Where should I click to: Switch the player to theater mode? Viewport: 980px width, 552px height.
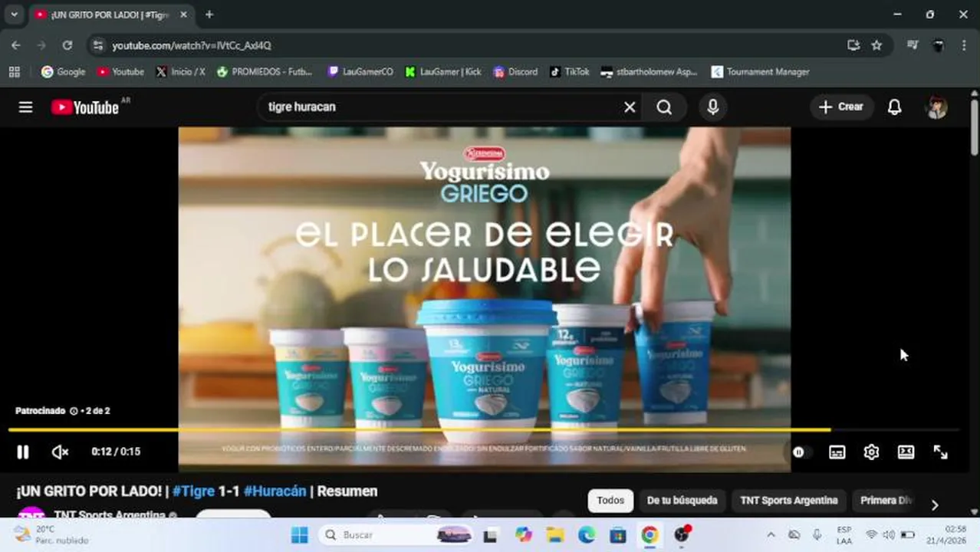click(906, 452)
